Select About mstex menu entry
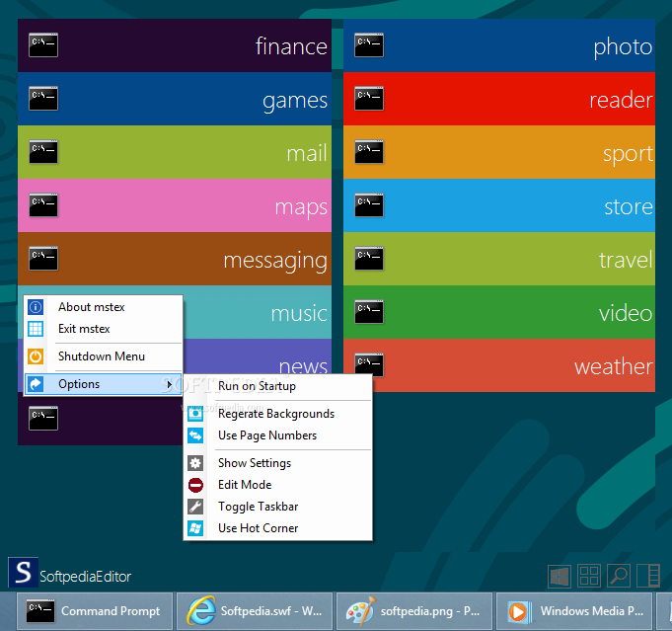 coord(104,307)
